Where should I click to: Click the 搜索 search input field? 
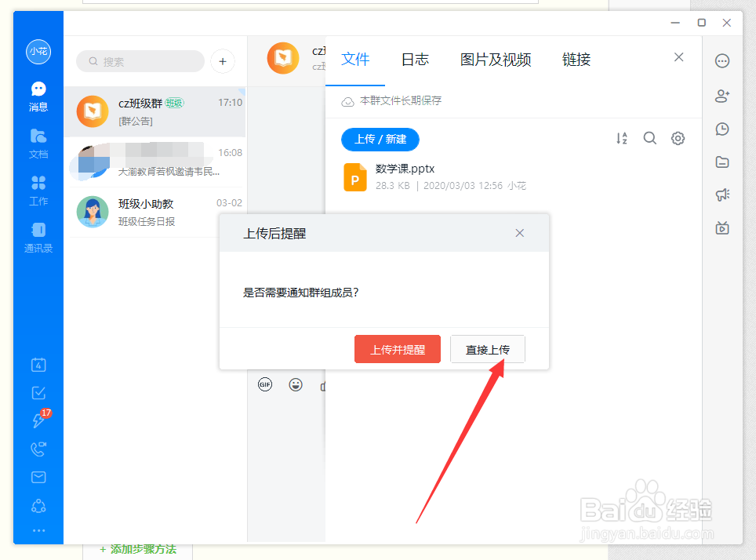pos(140,61)
